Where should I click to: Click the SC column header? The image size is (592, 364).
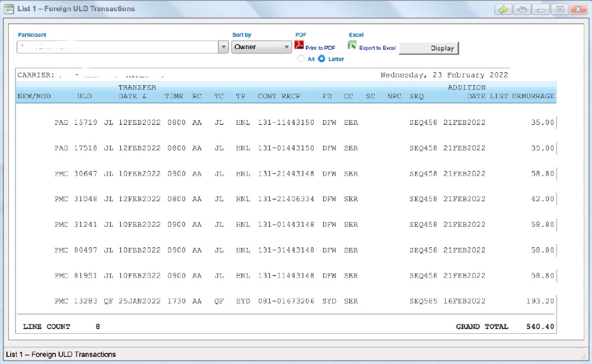[371, 96]
